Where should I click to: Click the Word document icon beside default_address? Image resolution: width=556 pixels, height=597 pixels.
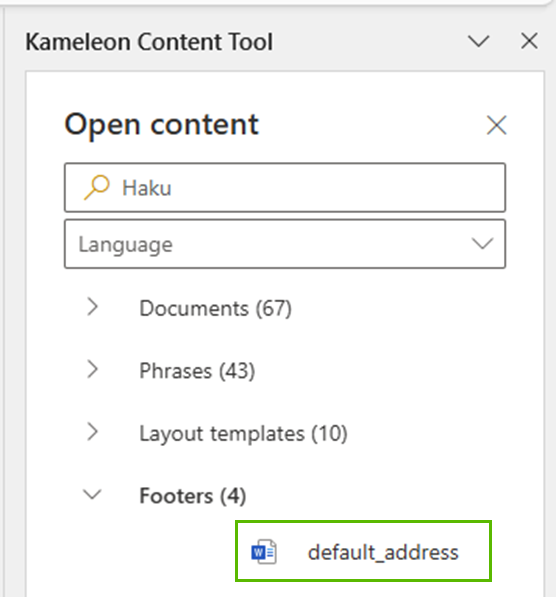pos(264,552)
